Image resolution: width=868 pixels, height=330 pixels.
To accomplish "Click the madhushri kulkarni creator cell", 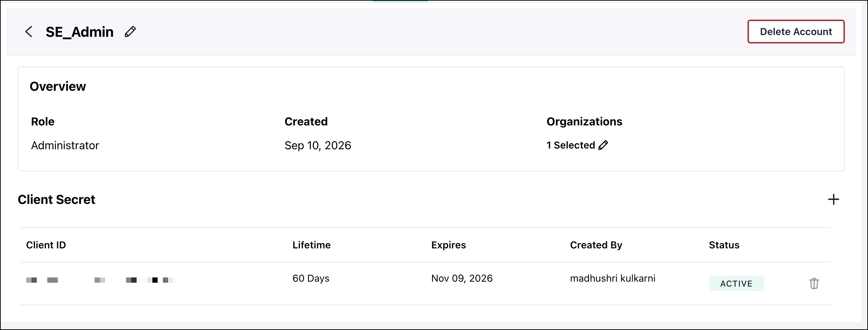I will (613, 279).
